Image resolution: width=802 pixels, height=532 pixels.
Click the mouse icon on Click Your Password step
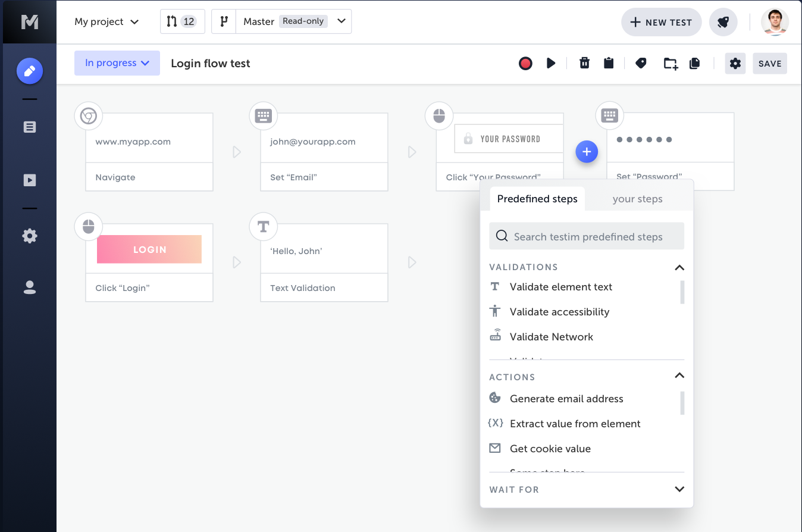[x=439, y=115]
